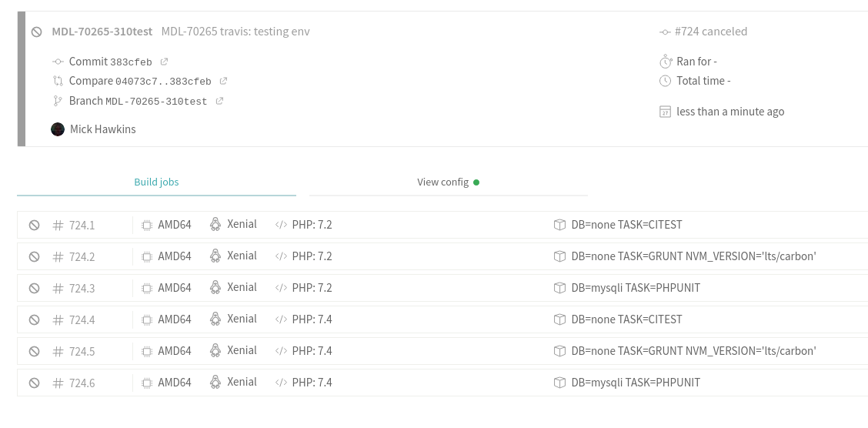Click the calendar icon by less than a minute ago

pyautogui.click(x=666, y=112)
